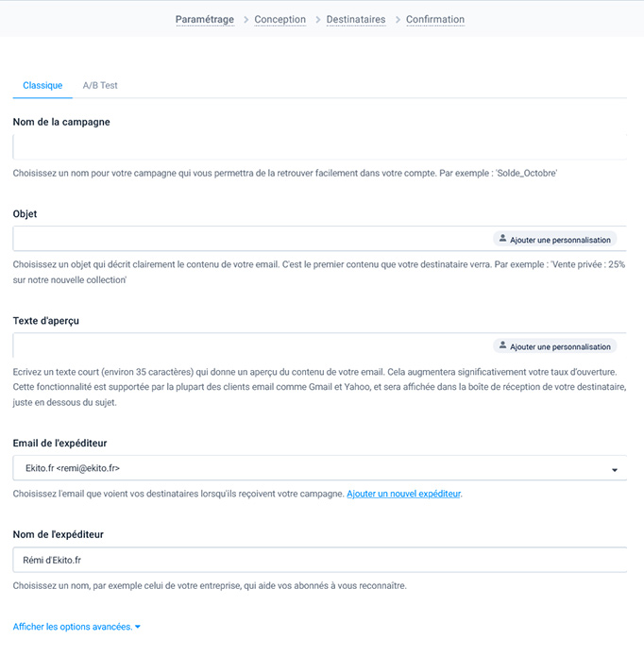
Task: Click the person icon in the Texte d'aperçu field
Action: [x=502, y=346]
